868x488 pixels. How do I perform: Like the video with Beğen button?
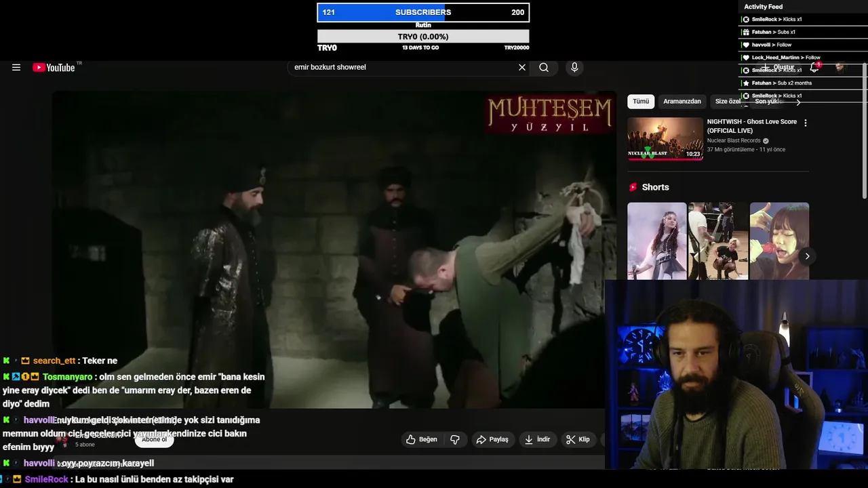(x=422, y=439)
